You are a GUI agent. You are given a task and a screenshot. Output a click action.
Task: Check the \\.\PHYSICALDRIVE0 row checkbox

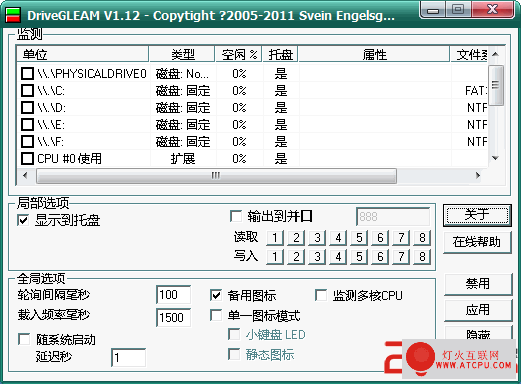tap(27, 74)
